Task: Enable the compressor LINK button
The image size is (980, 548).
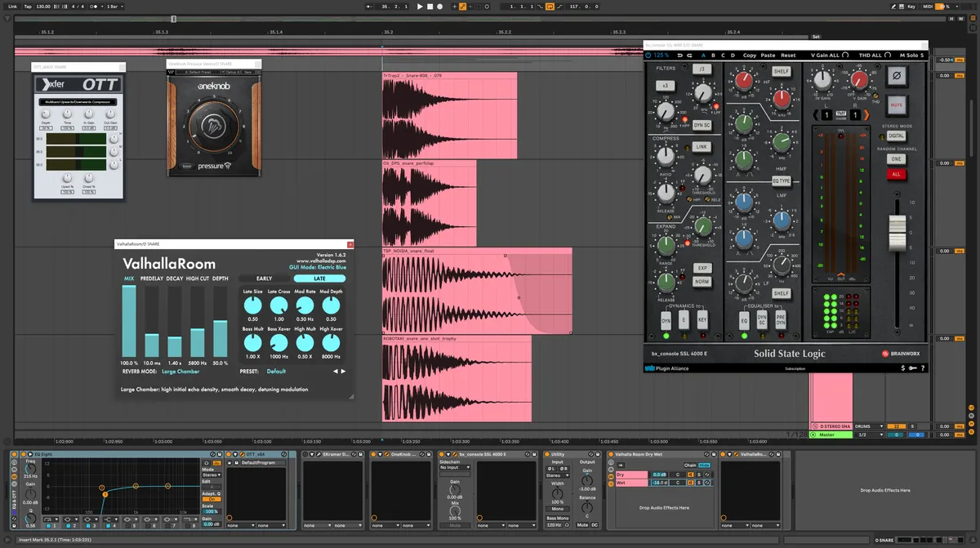Action: 702,147
